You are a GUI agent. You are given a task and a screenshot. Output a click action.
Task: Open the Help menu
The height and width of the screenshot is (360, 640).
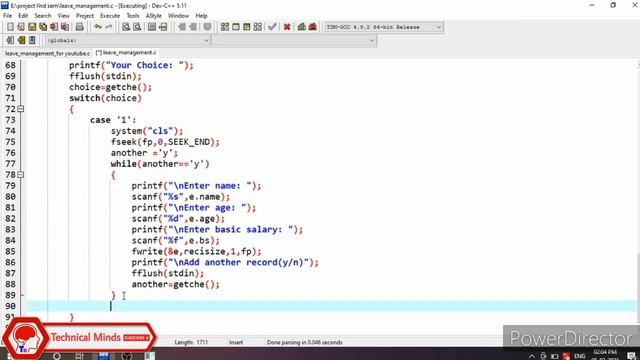pos(201,16)
